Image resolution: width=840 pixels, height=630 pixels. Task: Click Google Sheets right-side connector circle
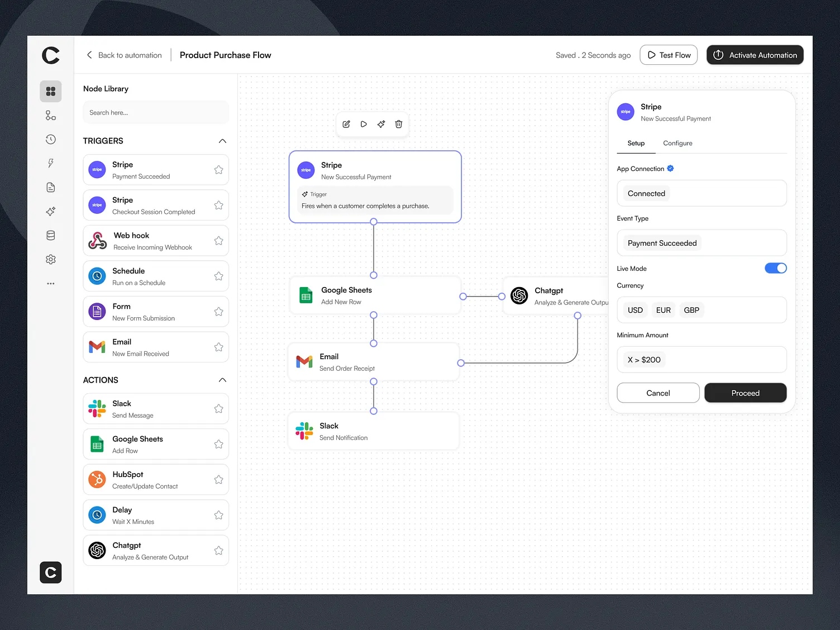click(463, 297)
